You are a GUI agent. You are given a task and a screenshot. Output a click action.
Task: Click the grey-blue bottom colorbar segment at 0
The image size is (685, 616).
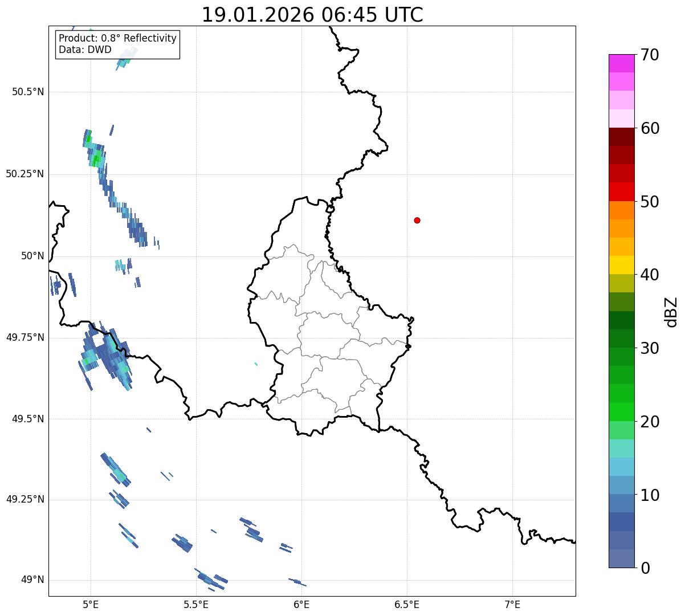(621, 558)
